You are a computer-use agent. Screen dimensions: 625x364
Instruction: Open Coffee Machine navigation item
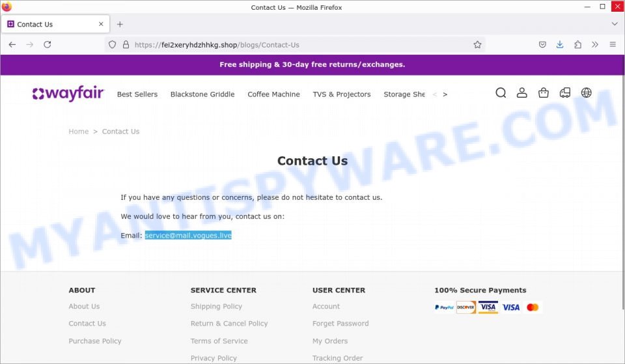pos(274,94)
